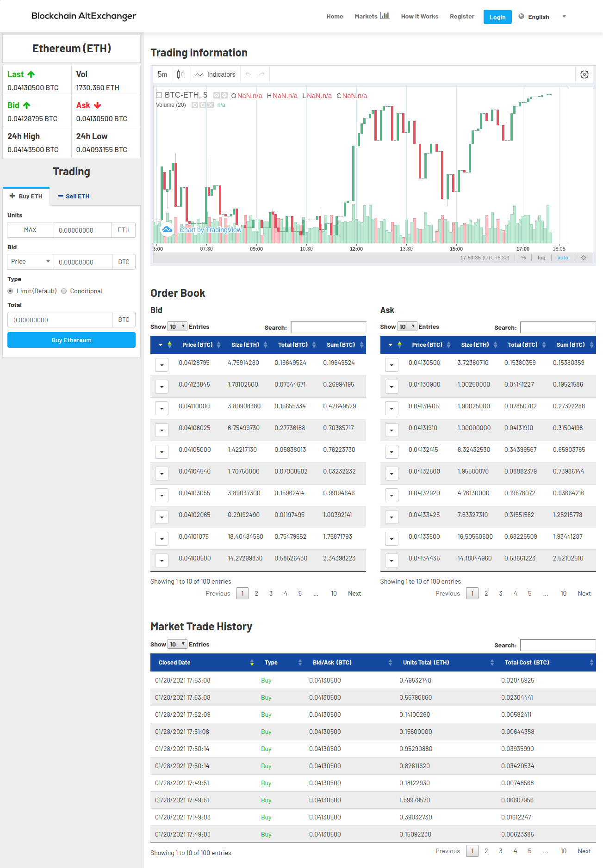Open Bid table Show entries dropdown
The image size is (603, 868).
coord(177,326)
